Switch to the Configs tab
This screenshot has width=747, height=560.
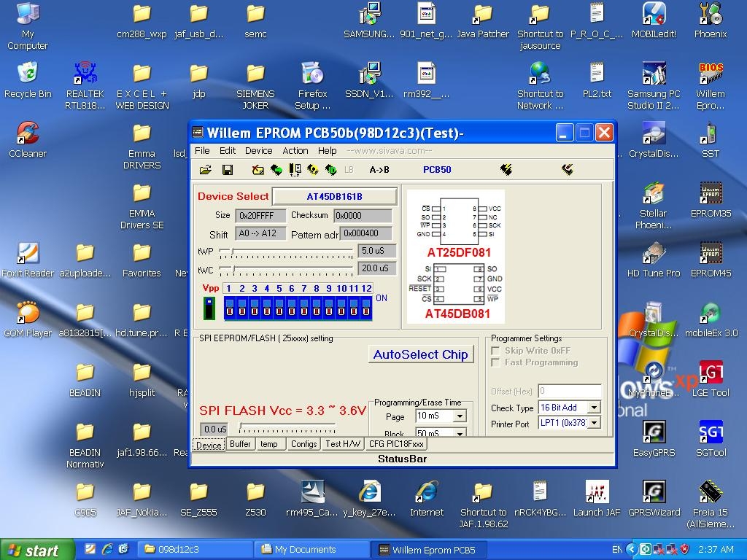click(304, 444)
